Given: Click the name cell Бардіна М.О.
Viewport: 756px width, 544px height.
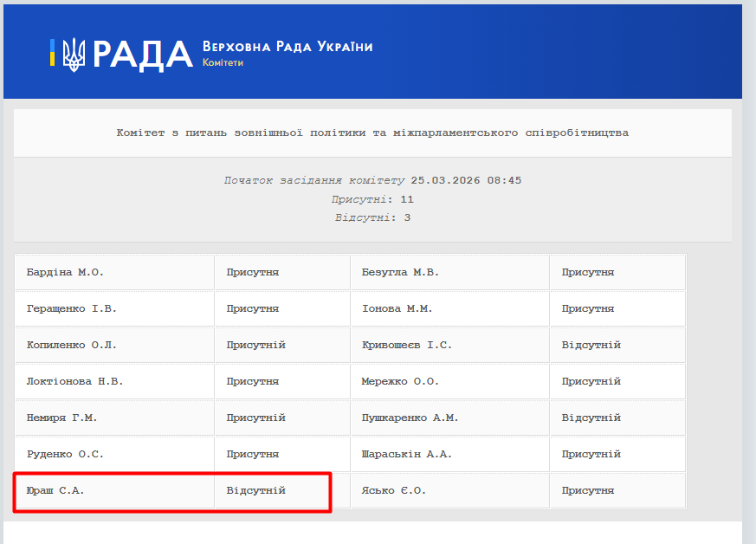Looking at the screenshot, I should pos(115,273).
